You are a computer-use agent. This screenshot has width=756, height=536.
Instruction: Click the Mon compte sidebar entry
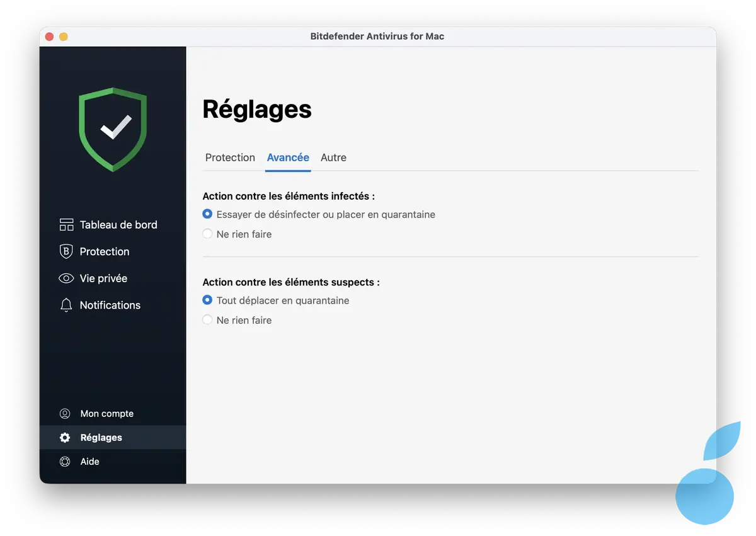point(106,413)
